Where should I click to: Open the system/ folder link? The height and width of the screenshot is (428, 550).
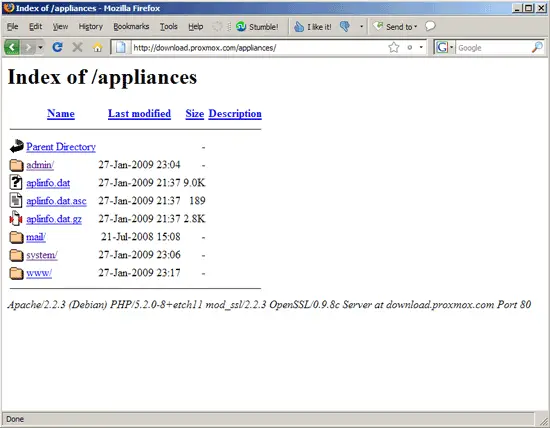coord(42,255)
